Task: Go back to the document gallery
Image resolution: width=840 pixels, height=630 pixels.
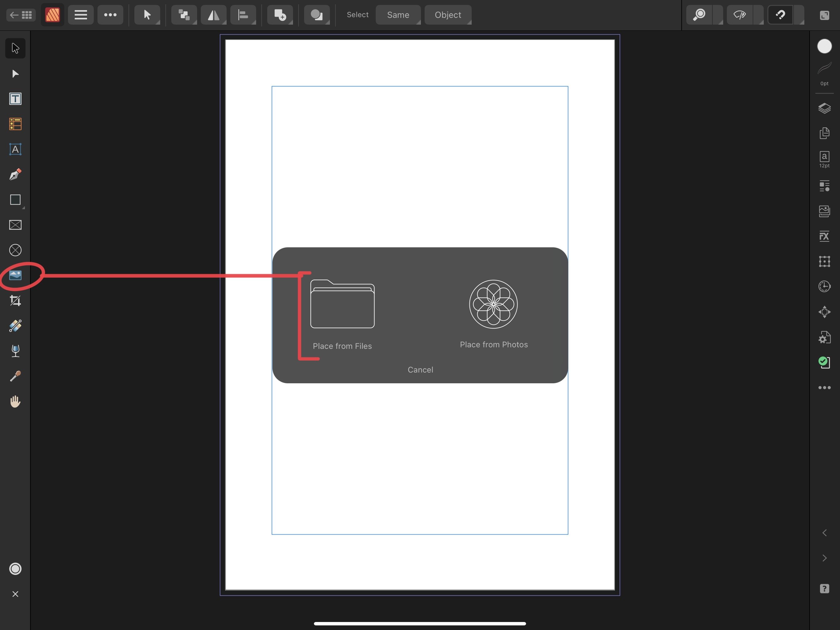Action: click(x=21, y=15)
